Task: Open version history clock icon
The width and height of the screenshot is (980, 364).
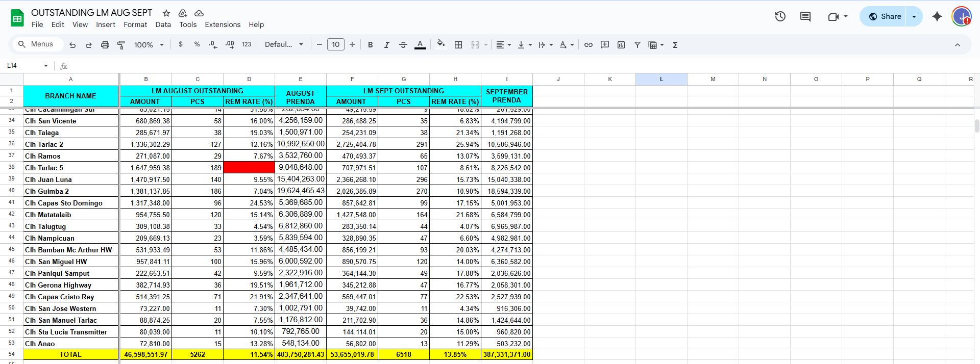Action: 780,16
